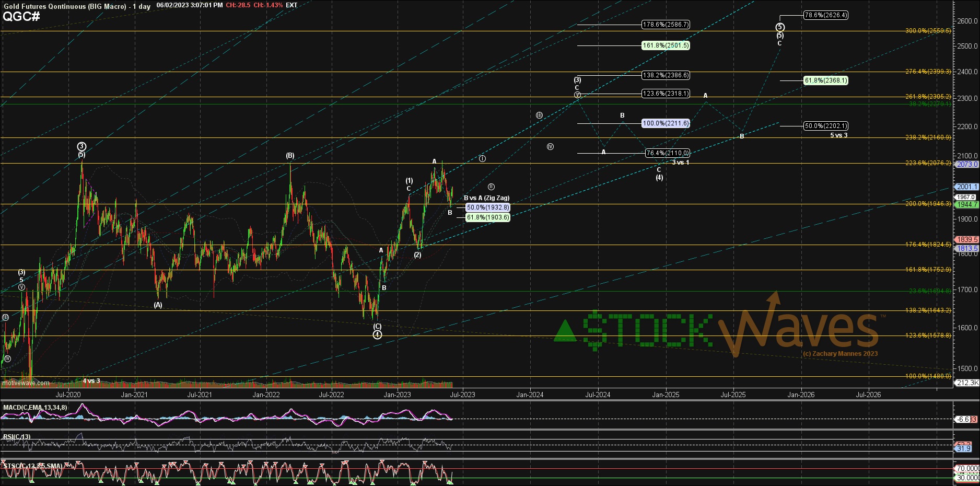Select the 276.4%(2399.3) level label
This screenshot has width=980, height=486.
[928, 72]
